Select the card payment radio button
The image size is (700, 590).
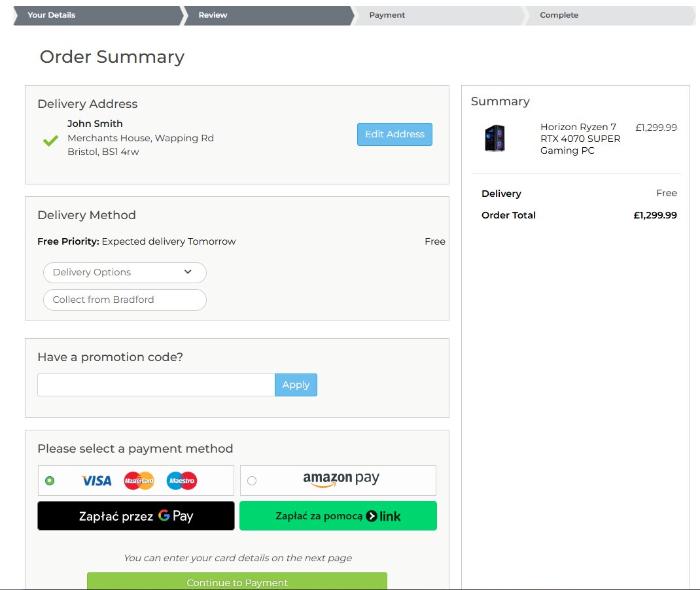48,480
